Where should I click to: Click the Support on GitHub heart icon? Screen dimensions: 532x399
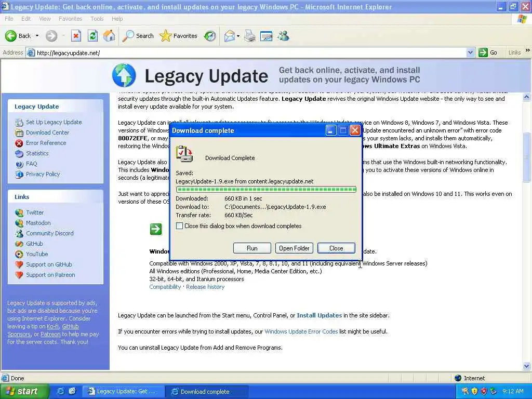point(19,264)
